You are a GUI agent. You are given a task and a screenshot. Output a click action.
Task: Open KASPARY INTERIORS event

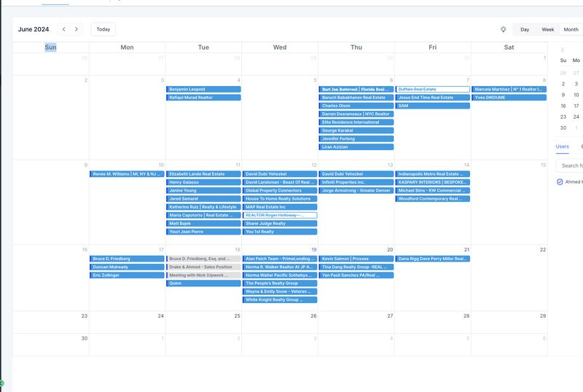(432, 182)
